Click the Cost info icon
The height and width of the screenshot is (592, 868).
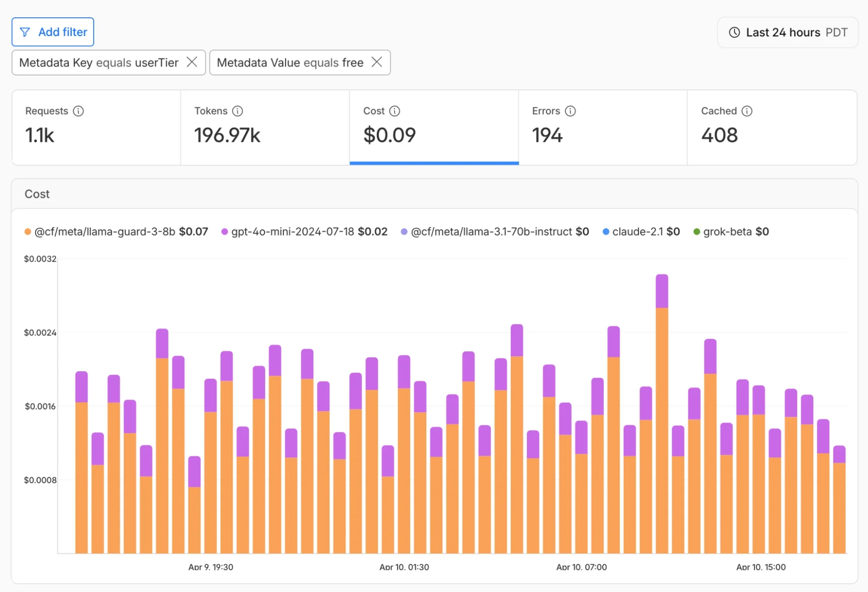394,111
